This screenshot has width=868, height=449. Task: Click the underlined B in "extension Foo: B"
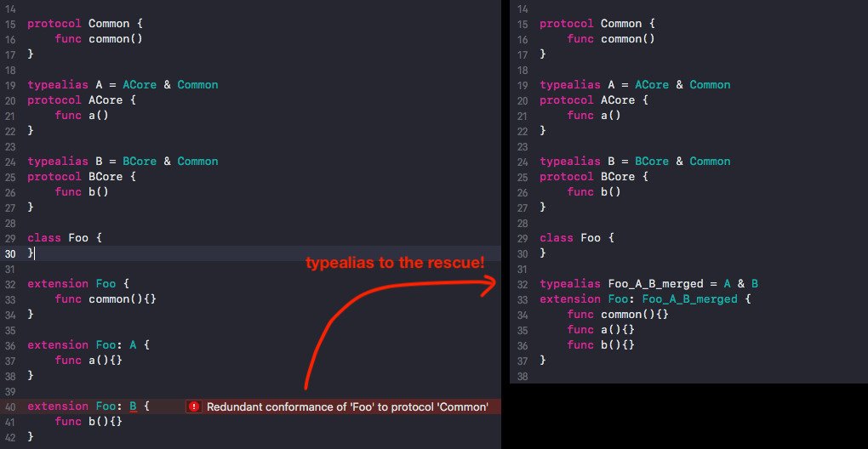[x=133, y=406]
